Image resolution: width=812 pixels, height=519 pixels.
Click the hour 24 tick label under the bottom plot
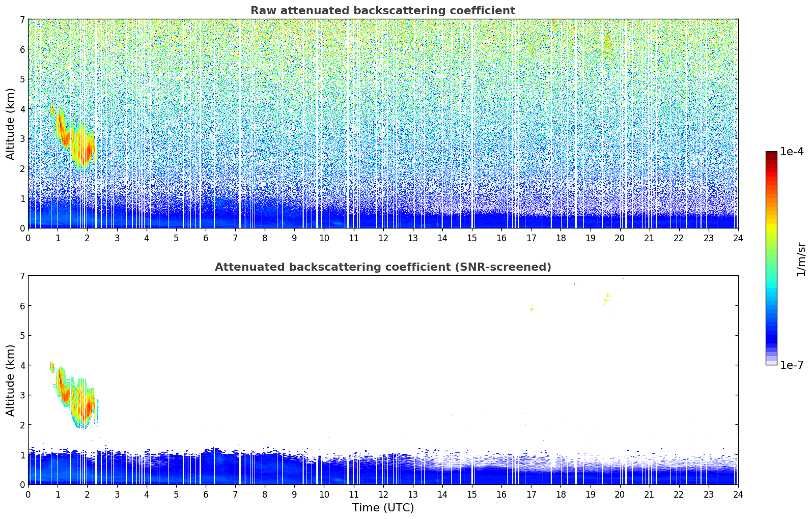738,495
